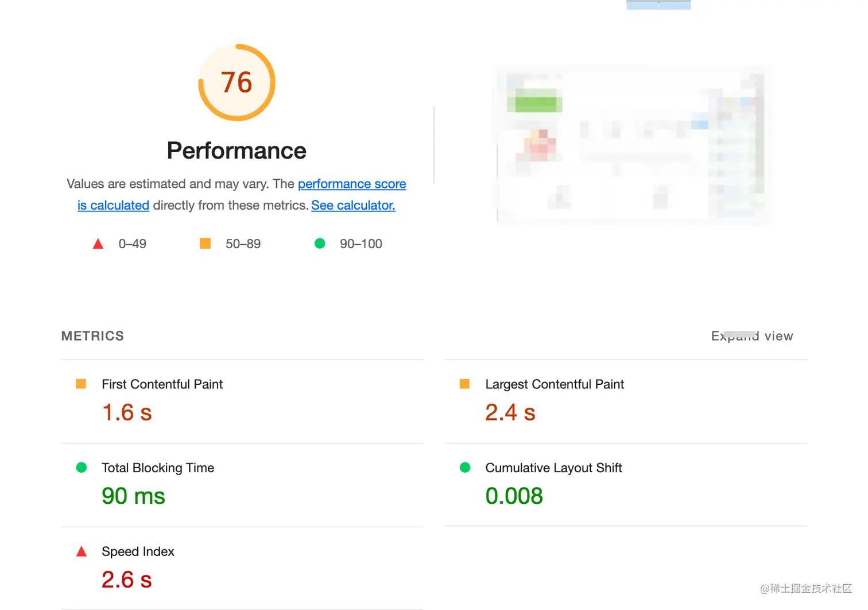Click the '0.008' Cumulative Layout Shift value
Viewport: 868px width, 610px height.
(514, 496)
